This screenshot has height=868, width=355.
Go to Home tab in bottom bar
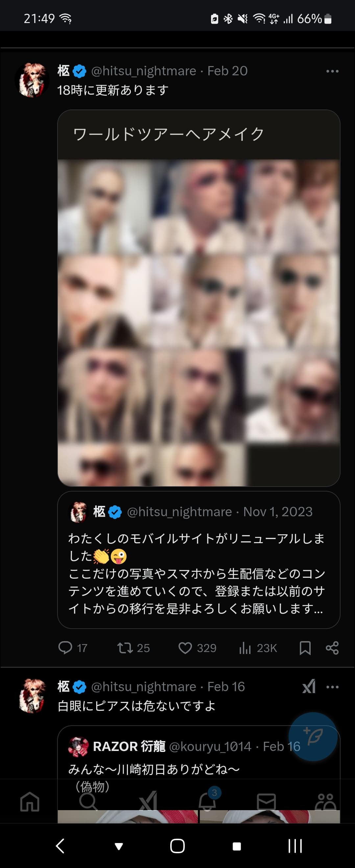[x=30, y=802]
